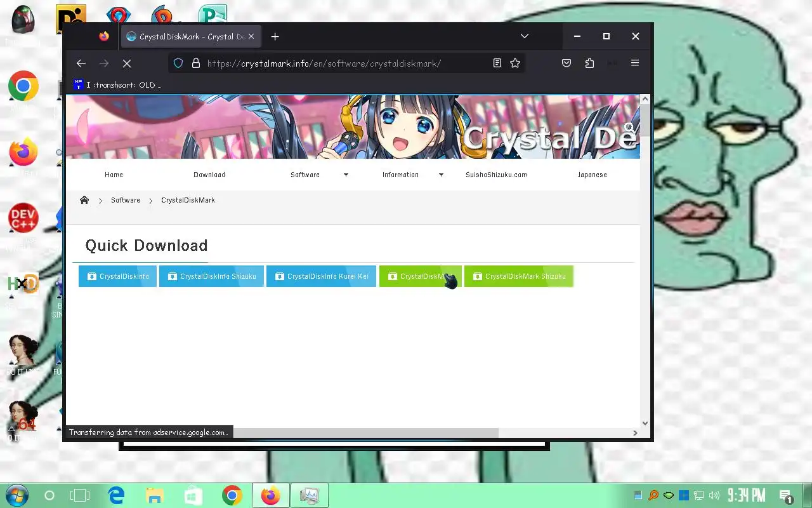The width and height of the screenshot is (812, 508).
Task: Download CrystalDiskInfo Kurei Kei edition
Action: [322, 276]
